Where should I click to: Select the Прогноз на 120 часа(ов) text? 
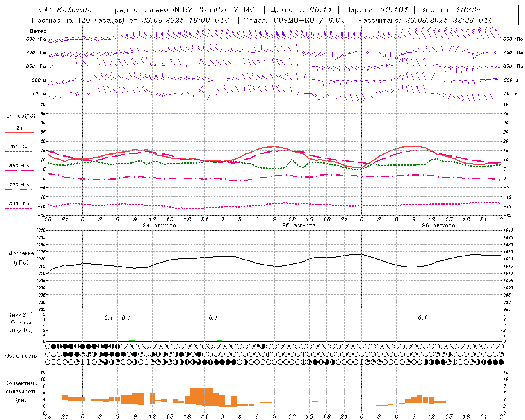(79, 20)
